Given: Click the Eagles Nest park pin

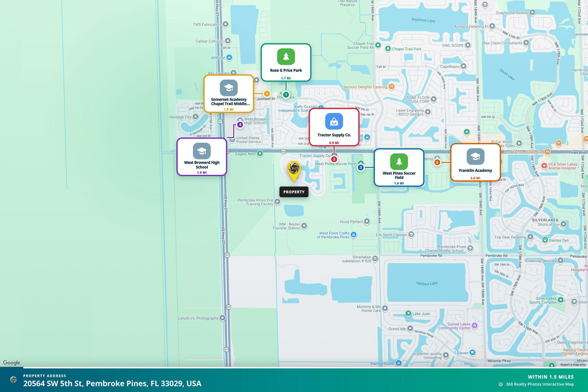Looking at the screenshot, I should (x=260, y=154).
